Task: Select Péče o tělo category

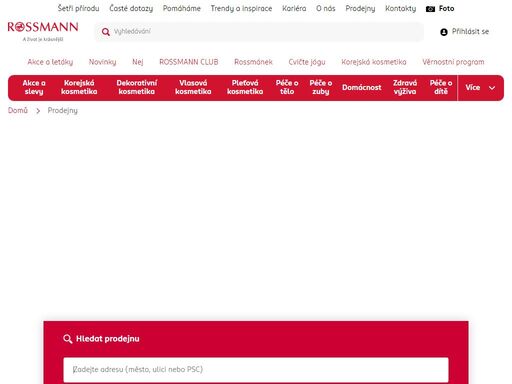Action: 287,87
